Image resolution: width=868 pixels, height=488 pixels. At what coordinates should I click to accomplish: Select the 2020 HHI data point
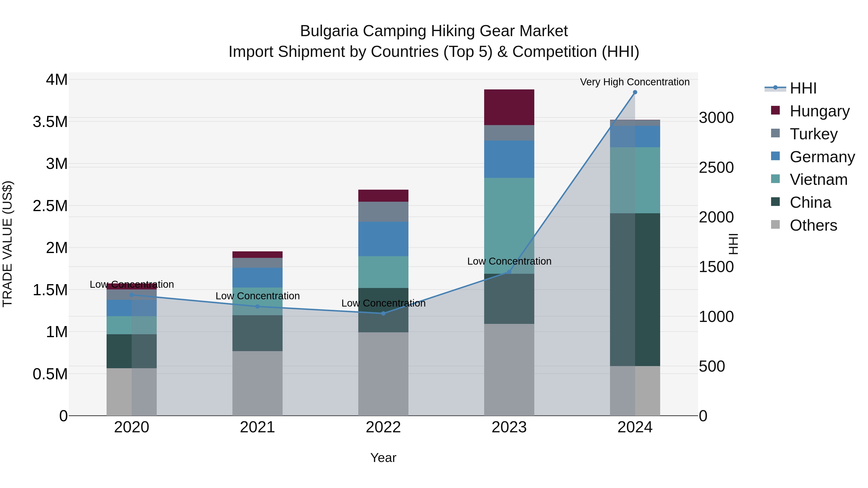[x=132, y=295]
